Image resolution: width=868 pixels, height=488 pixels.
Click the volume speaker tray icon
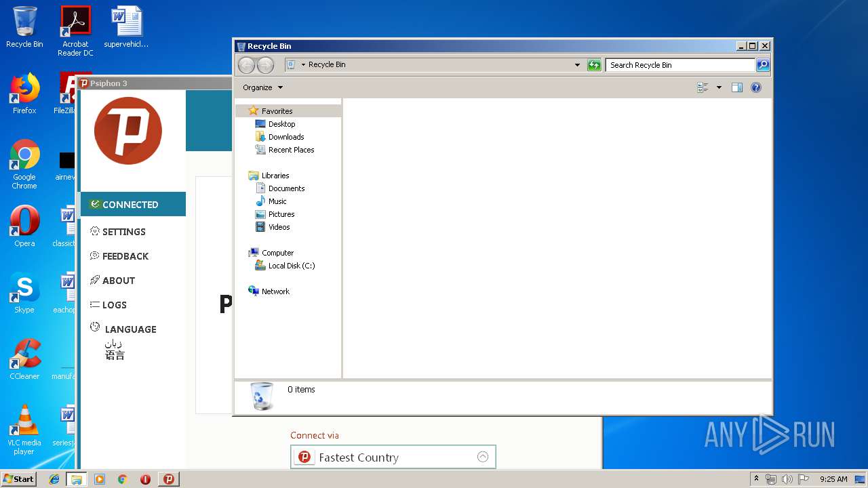787,479
